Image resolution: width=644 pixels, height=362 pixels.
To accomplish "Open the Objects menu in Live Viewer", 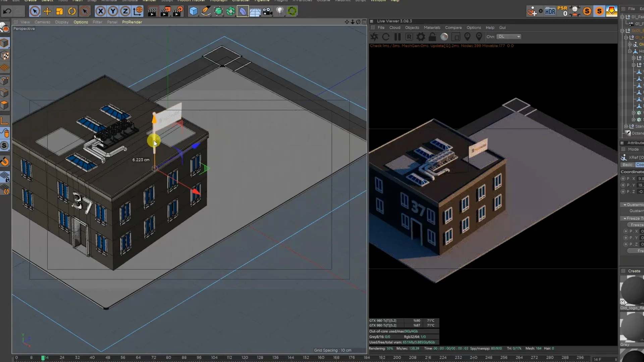I will [412, 28].
